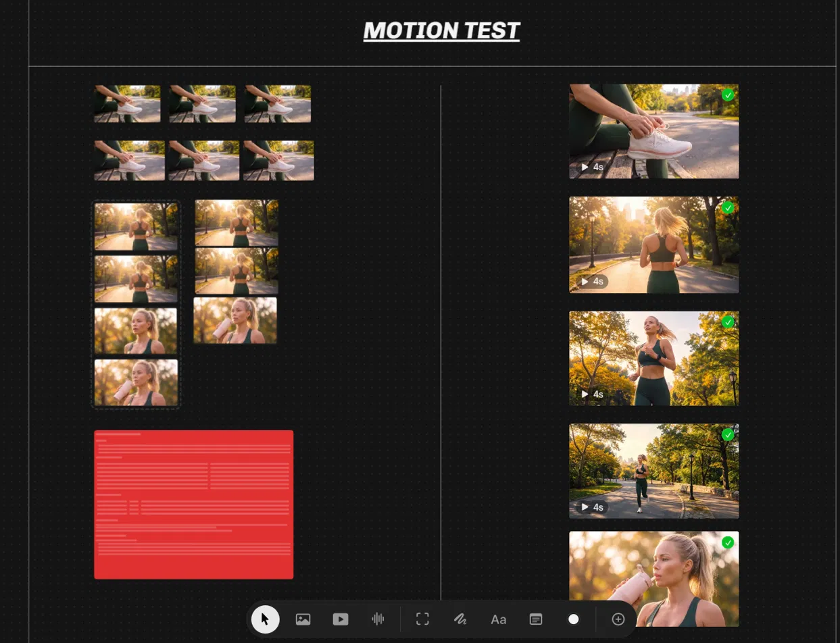Select the Aa text tool
This screenshot has height=643, width=840.
tap(498, 619)
